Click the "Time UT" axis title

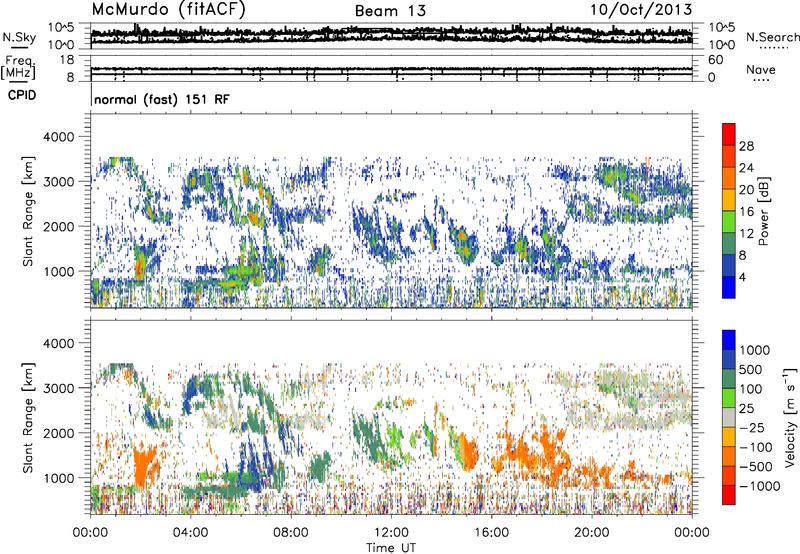(x=391, y=548)
